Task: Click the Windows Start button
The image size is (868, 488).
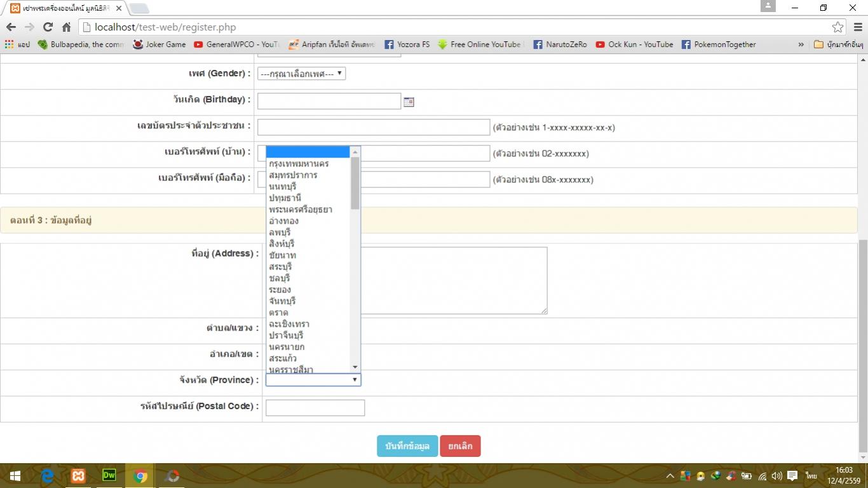Action: click(15, 476)
